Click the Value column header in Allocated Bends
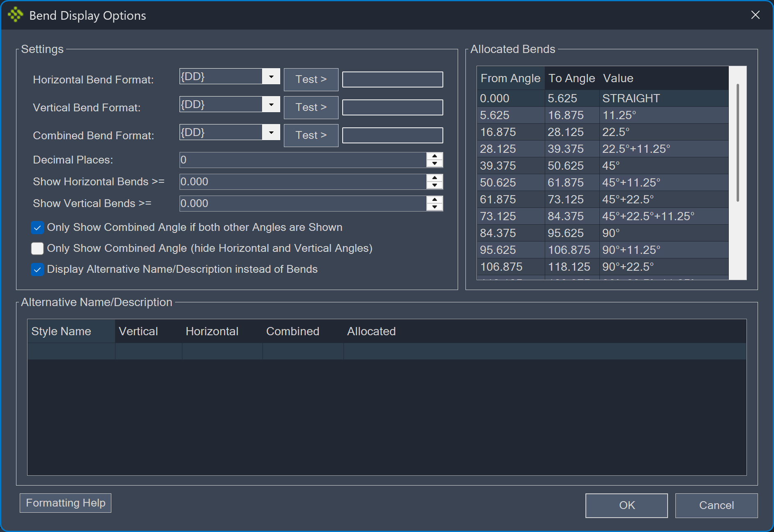The width and height of the screenshot is (774, 532). click(x=664, y=78)
